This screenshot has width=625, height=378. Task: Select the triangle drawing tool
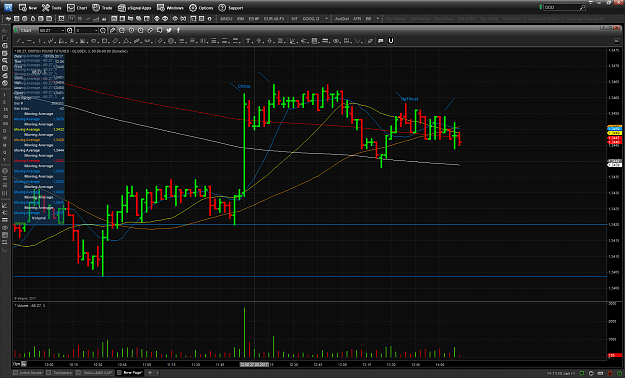(x=126, y=41)
